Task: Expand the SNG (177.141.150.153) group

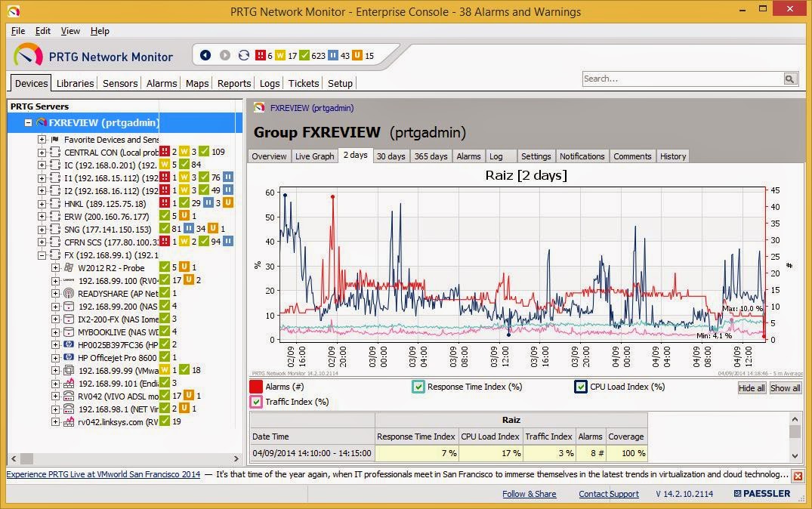Action: coord(42,230)
